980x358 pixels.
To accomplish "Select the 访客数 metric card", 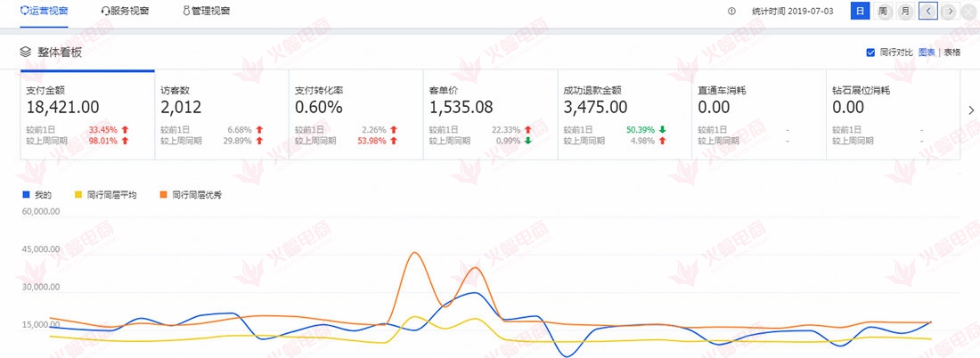I will [x=222, y=116].
